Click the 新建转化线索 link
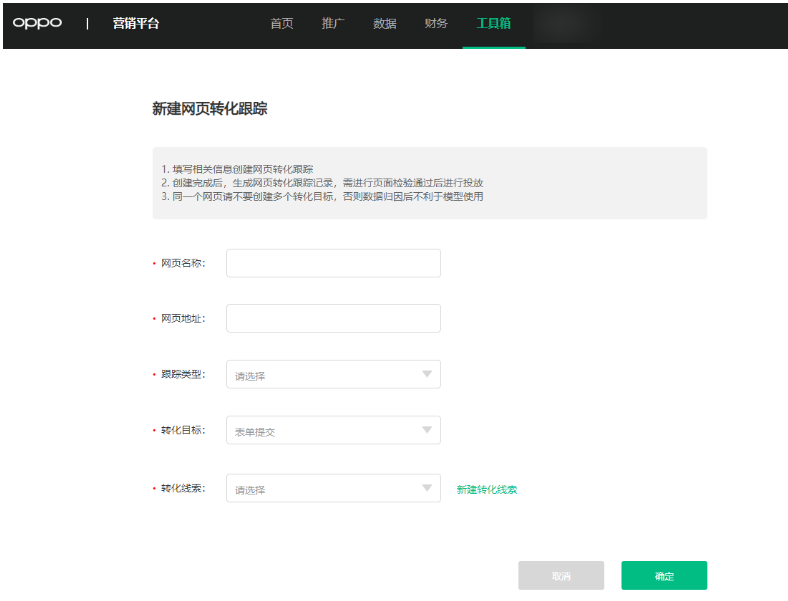Viewport: 788px width, 601px height. [x=486, y=489]
